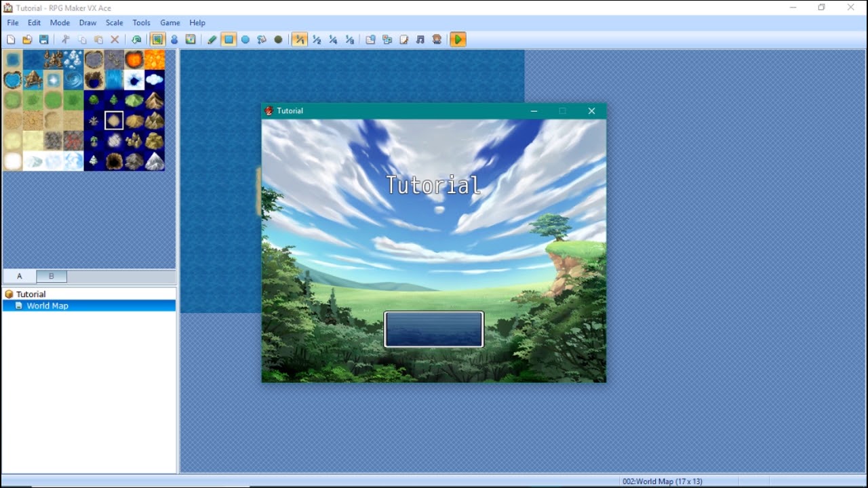Create a new project with the toolbar icon
Screen dimensions: 868x488
coord(11,40)
